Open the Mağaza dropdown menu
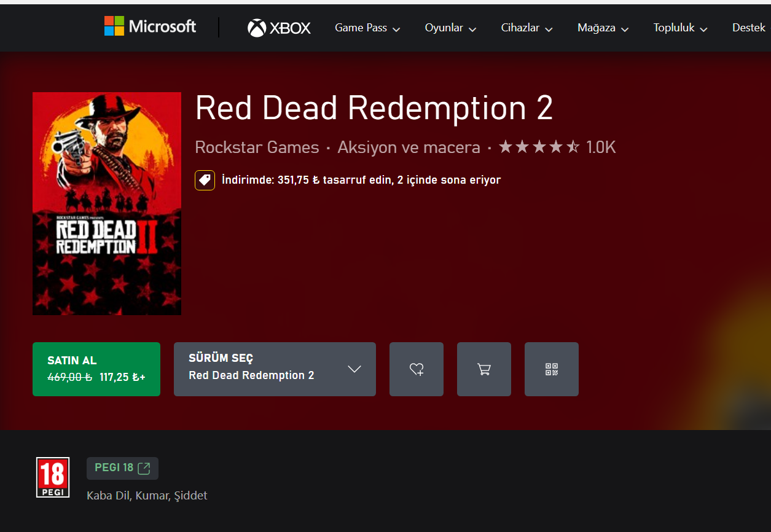This screenshot has height=532, width=771. (x=603, y=28)
